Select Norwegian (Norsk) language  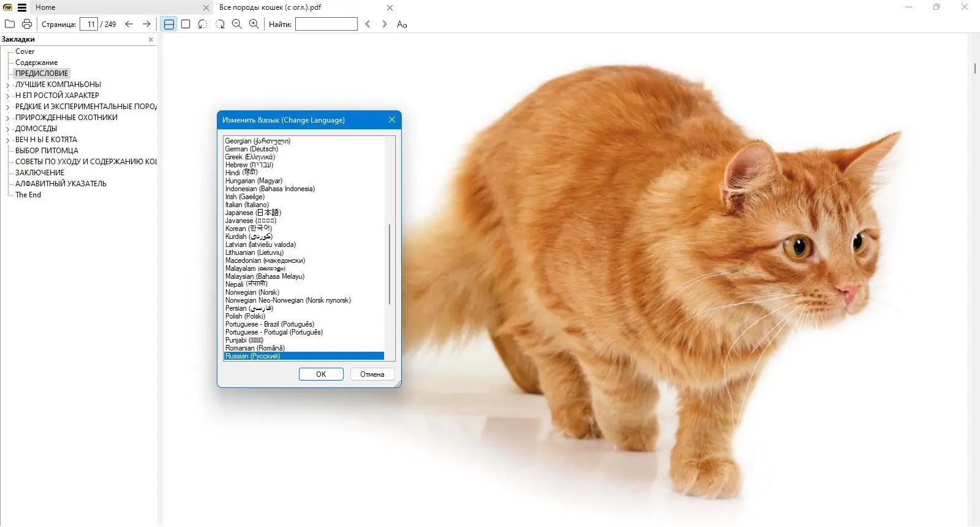(252, 292)
